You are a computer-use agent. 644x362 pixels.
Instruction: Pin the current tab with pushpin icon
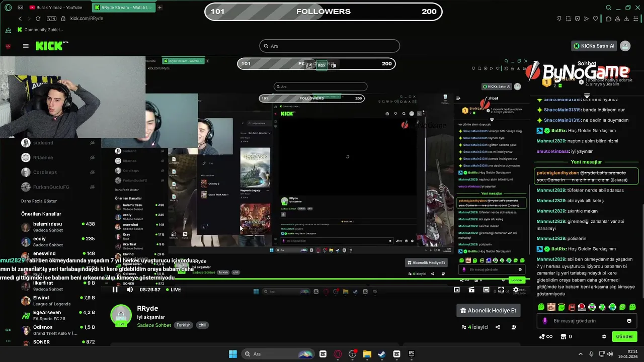(559, 19)
